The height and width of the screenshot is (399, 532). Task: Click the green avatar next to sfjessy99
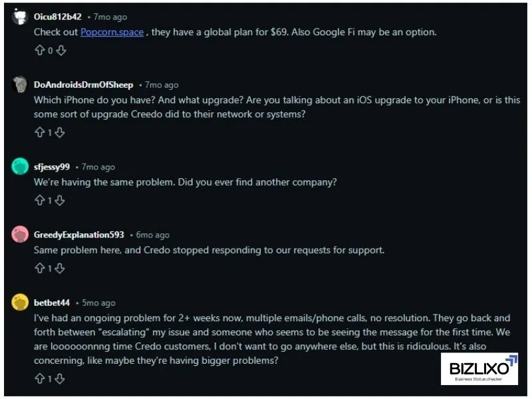(19, 166)
